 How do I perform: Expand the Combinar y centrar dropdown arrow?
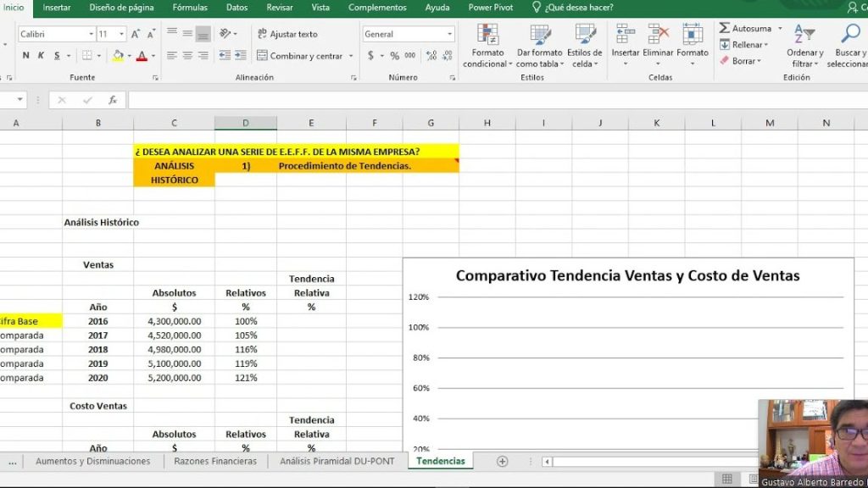point(350,57)
